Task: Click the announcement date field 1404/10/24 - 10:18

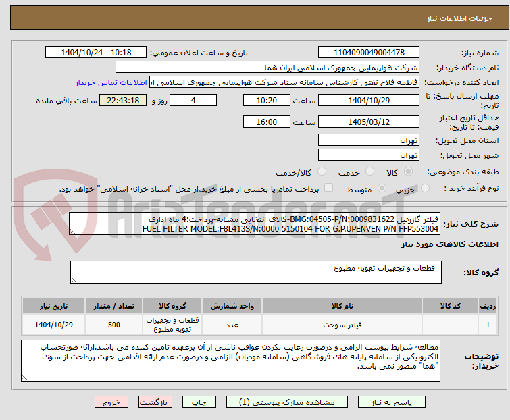Action: [x=96, y=53]
